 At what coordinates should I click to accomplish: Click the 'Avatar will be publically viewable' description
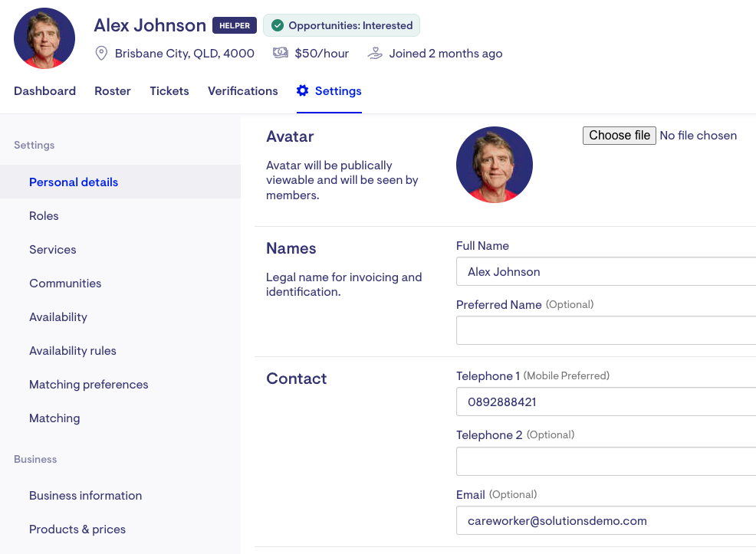[342, 180]
